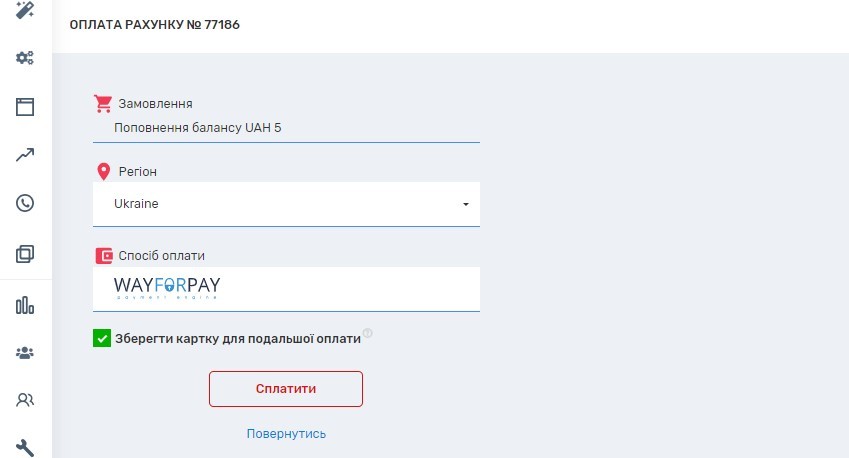The height and width of the screenshot is (458, 849).
Task: Expand the Регіон dropdown arrow
Action: [466, 205]
